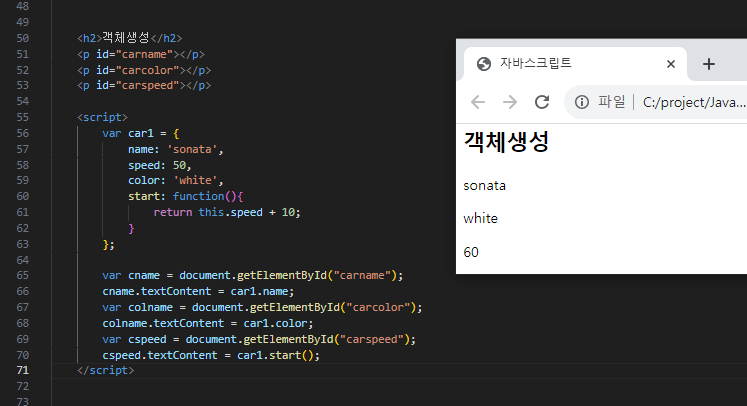The height and width of the screenshot is (406, 747).
Task: Reload the page in the browser
Action: (x=542, y=102)
